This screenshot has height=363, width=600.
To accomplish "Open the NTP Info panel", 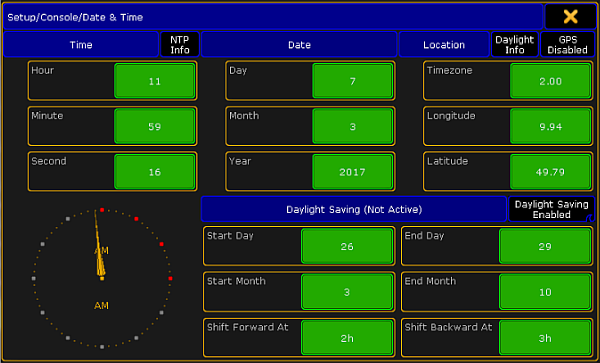I will (179, 45).
